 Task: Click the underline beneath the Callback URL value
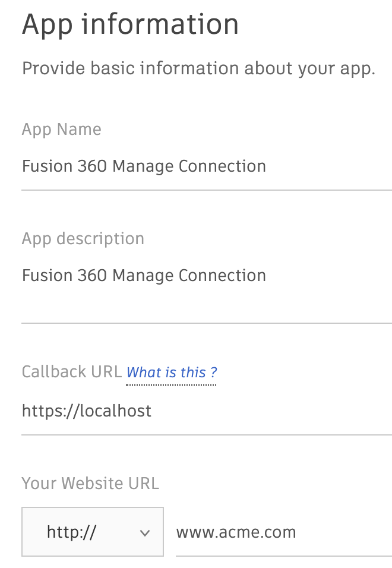point(206,434)
